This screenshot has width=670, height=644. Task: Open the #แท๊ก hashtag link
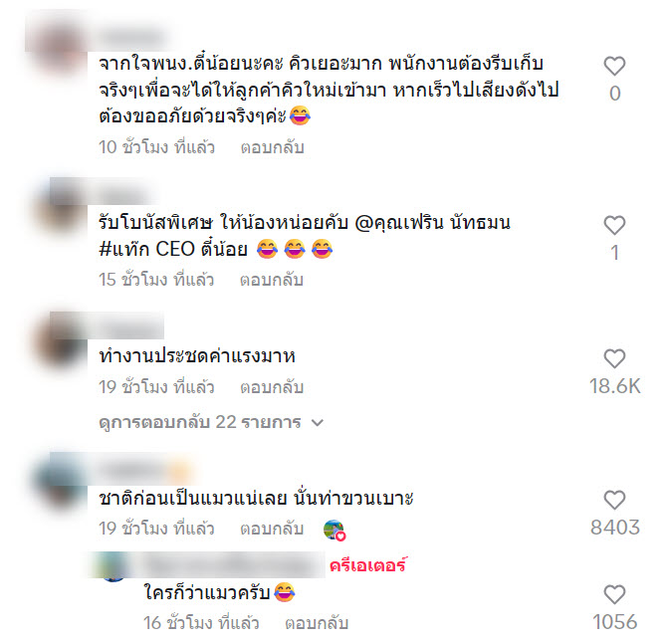pos(123,249)
